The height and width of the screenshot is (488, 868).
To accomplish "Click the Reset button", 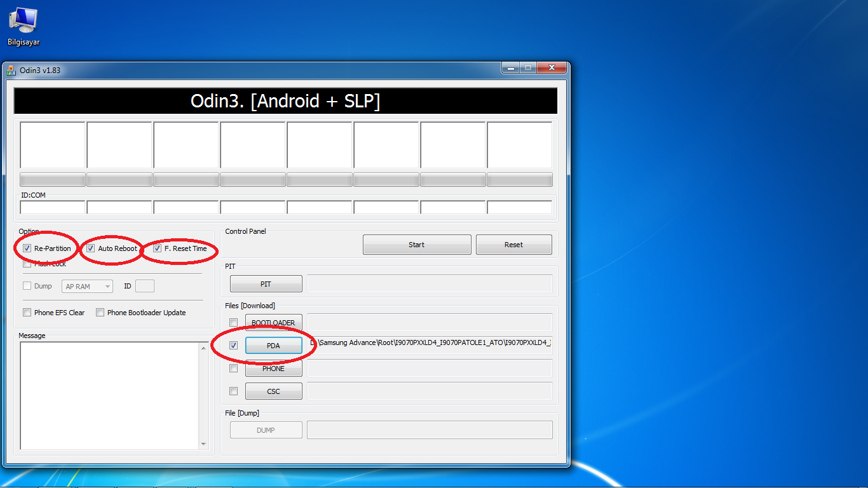I will click(514, 245).
